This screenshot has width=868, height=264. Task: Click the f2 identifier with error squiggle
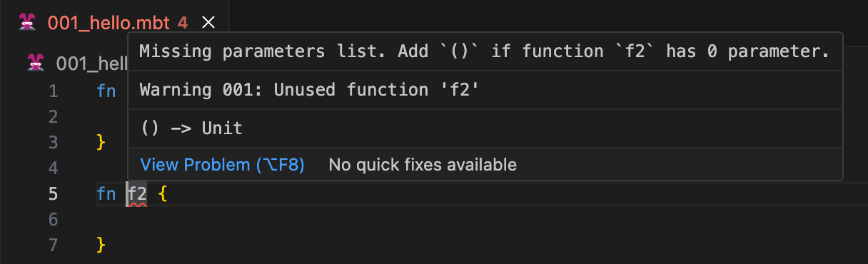(137, 193)
